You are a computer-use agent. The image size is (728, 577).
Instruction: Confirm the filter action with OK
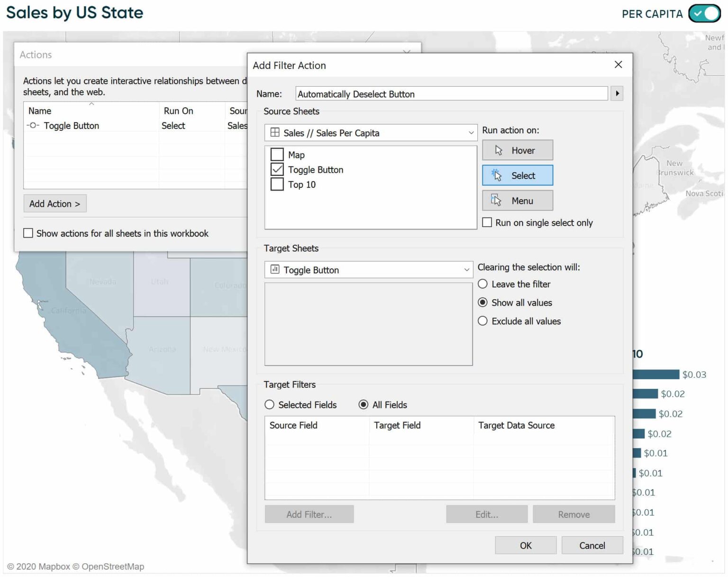pyautogui.click(x=525, y=545)
